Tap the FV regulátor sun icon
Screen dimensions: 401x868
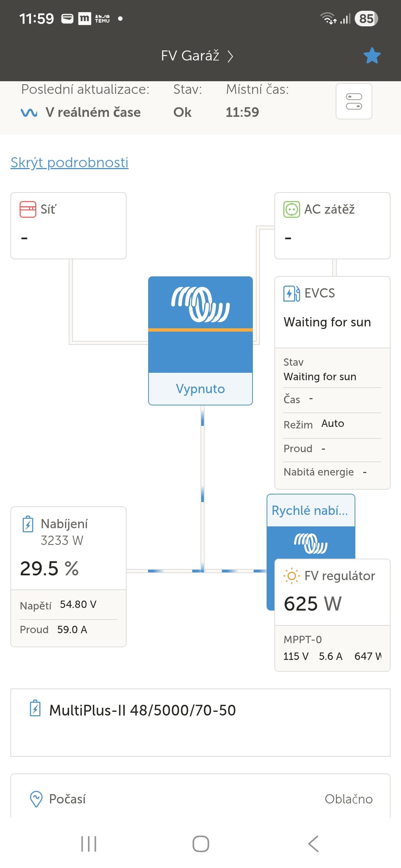click(291, 576)
